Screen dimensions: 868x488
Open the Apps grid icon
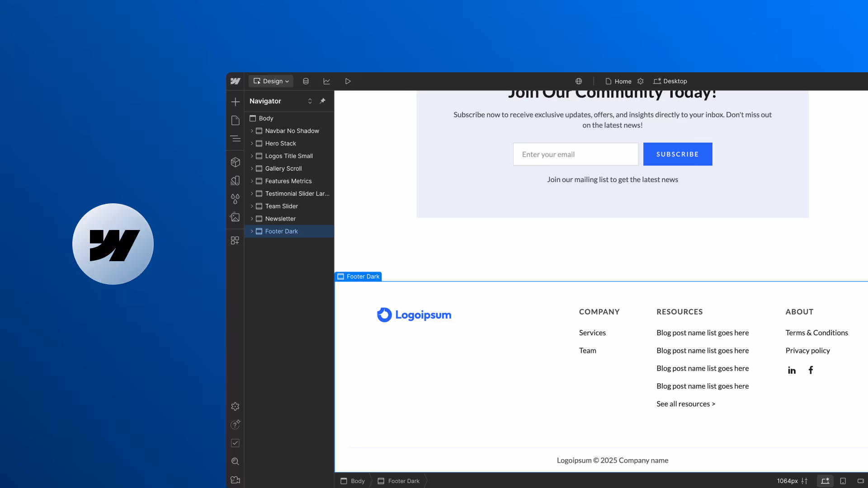pyautogui.click(x=235, y=240)
